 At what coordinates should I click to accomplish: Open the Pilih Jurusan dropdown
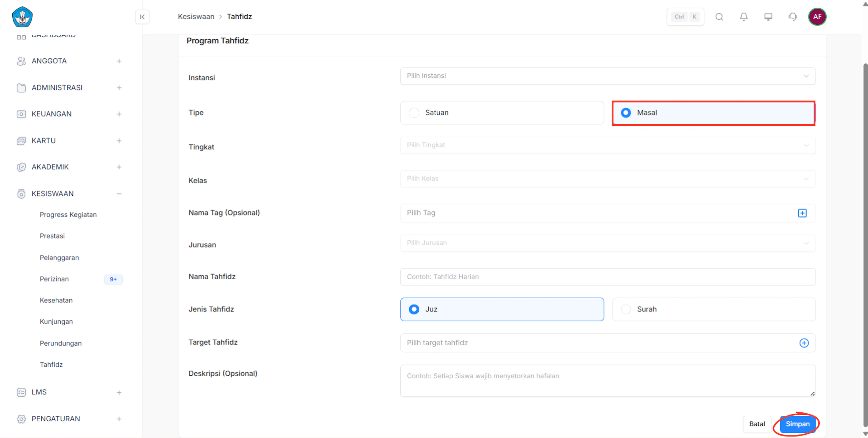point(608,243)
